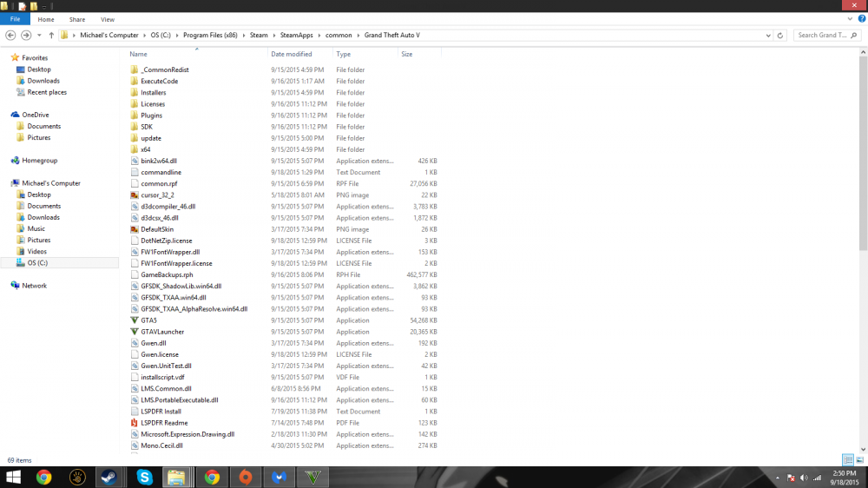Select the update folder
Image resolution: width=868 pixels, height=488 pixels.
pyautogui.click(x=150, y=138)
